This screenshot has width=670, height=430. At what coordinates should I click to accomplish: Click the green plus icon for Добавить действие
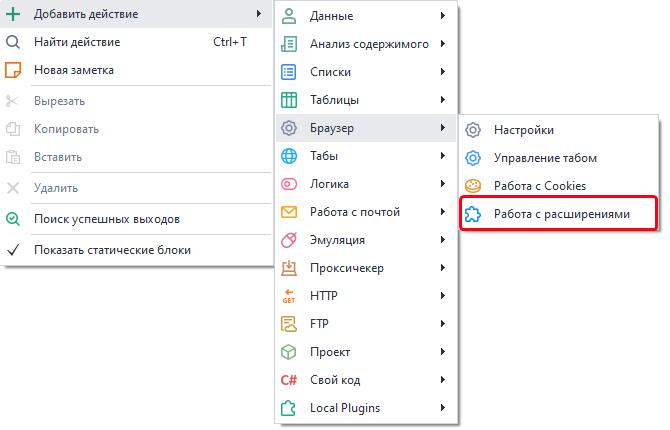(x=13, y=14)
